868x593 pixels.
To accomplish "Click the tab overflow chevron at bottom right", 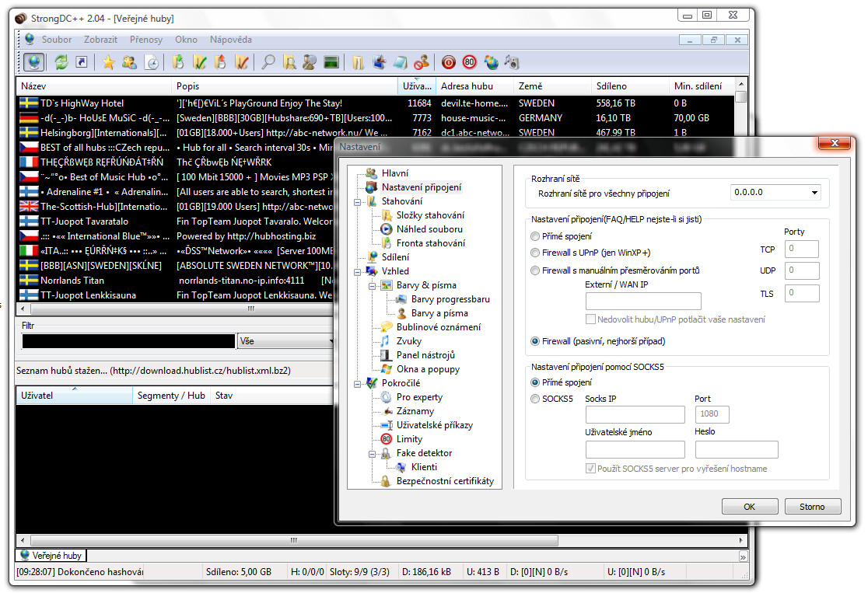I will click(x=743, y=556).
